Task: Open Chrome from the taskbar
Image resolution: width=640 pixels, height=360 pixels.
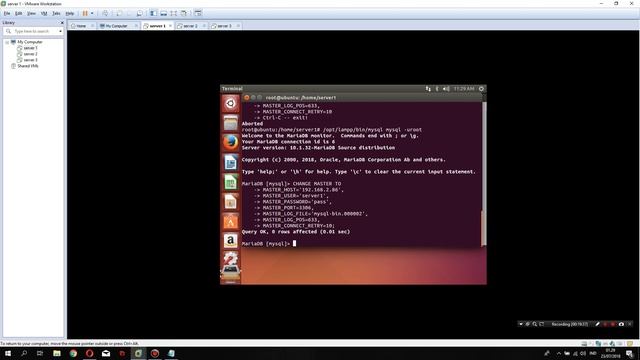Action: point(73,353)
